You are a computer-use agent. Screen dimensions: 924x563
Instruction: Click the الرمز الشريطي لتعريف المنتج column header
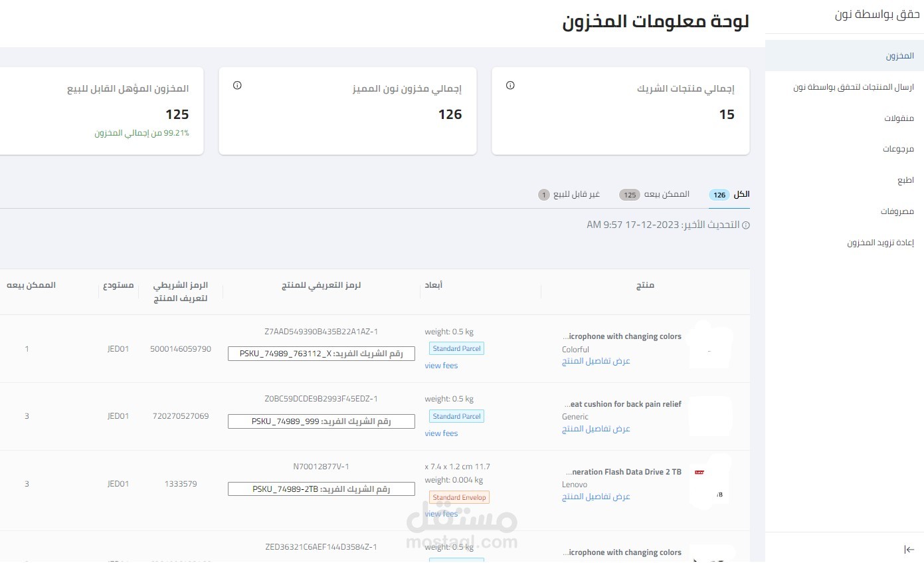pos(181,292)
